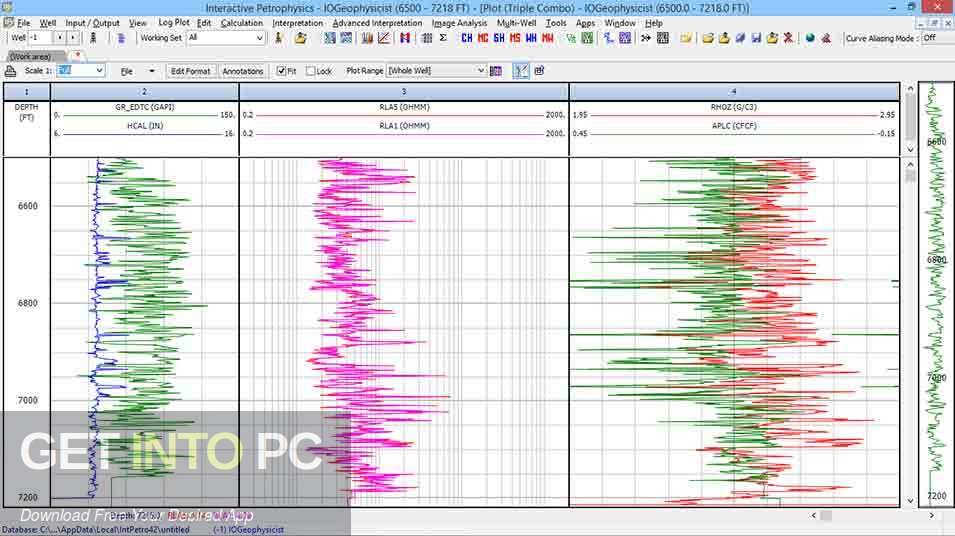
Task: Open the Image Analysis menu
Action: (x=459, y=23)
